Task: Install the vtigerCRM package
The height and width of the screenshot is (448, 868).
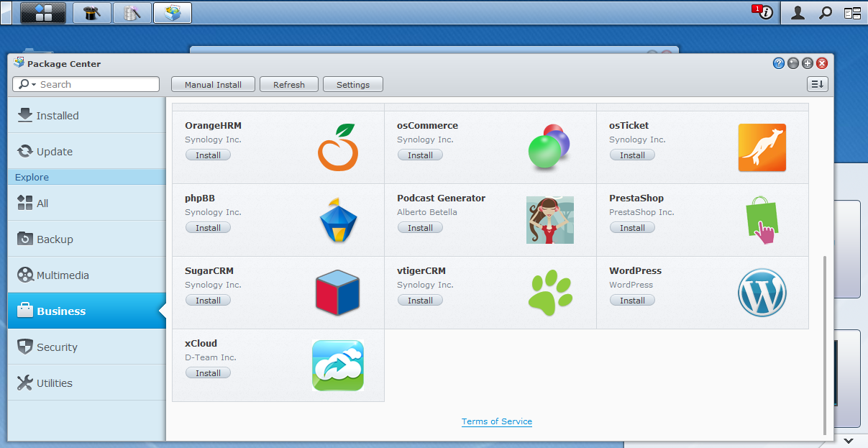Action: (x=420, y=301)
